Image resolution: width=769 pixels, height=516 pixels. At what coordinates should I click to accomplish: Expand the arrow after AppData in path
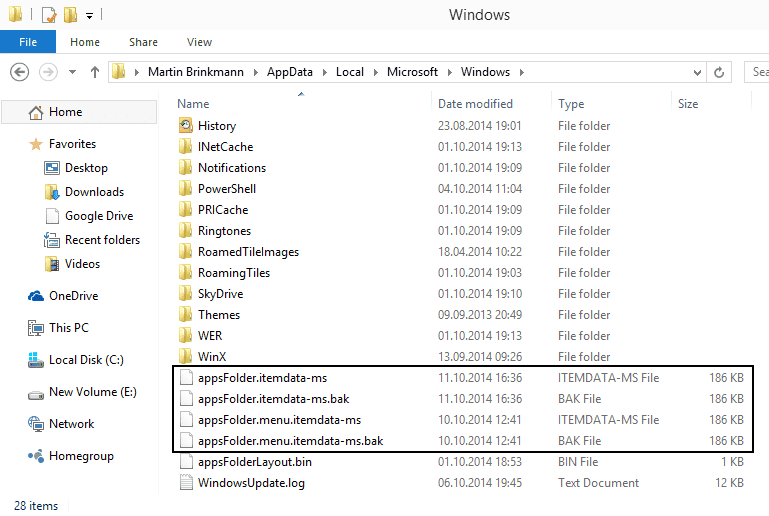pos(325,73)
